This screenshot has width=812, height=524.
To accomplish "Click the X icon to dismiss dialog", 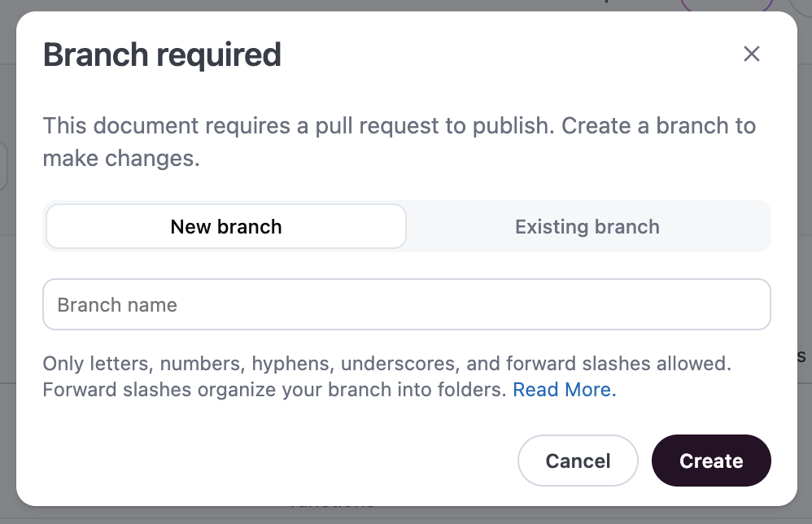I will pos(752,54).
